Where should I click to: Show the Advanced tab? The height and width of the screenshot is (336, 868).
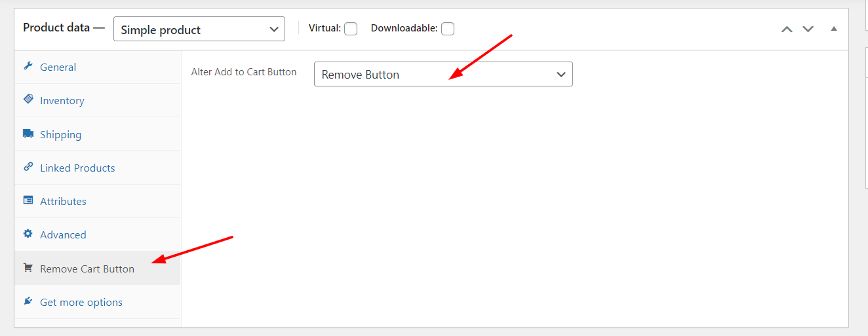[x=98, y=234]
